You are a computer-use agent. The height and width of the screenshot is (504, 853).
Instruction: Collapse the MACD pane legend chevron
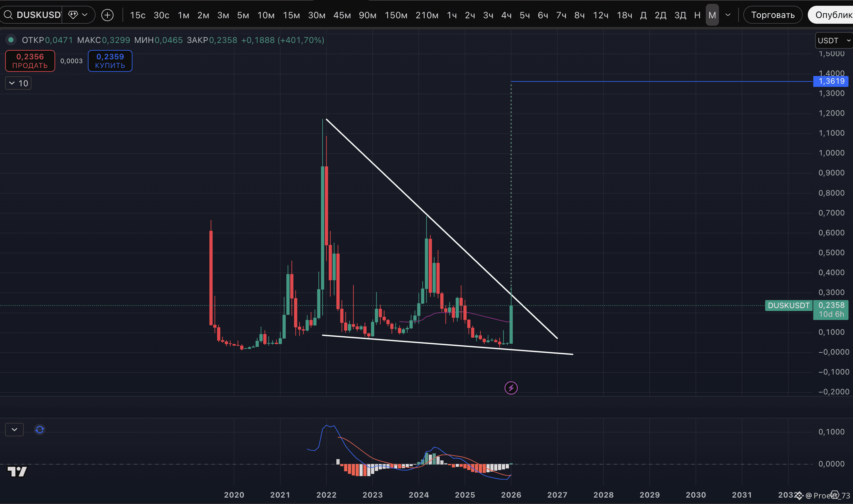pyautogui.click(x=14, y=430)
